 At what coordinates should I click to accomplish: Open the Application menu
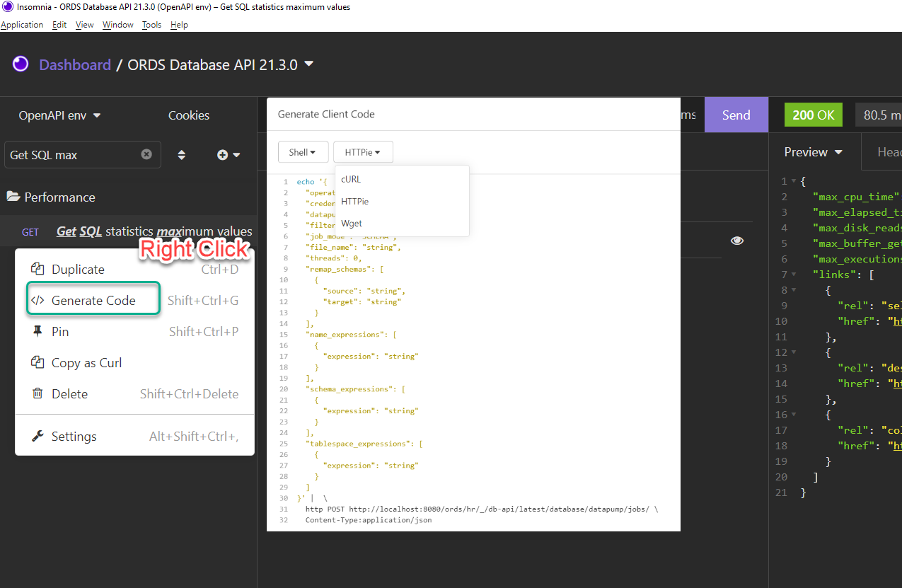(22, 24)
